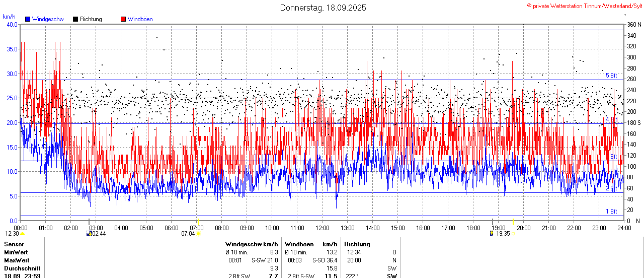Click the 06:00 label on the time axis
This screenshot has width=644, height=278.
[171, 228]
